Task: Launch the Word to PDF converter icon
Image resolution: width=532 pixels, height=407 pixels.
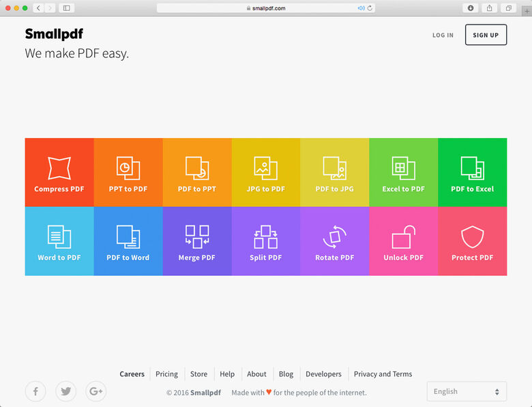Action: [59, 236]
